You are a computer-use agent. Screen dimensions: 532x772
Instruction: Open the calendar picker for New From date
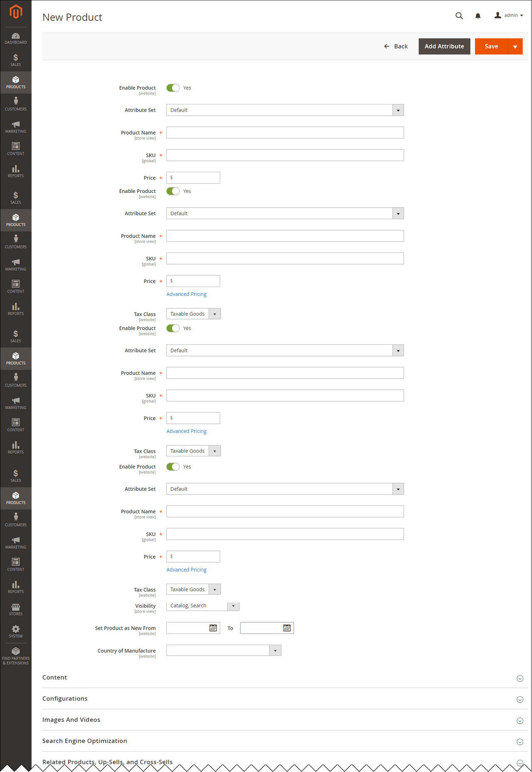[213, 628]
